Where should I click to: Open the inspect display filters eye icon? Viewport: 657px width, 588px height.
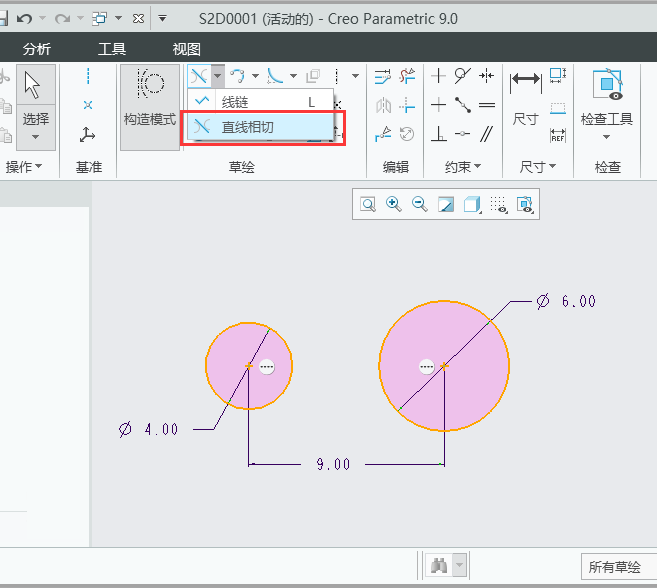tap(525, 205)
